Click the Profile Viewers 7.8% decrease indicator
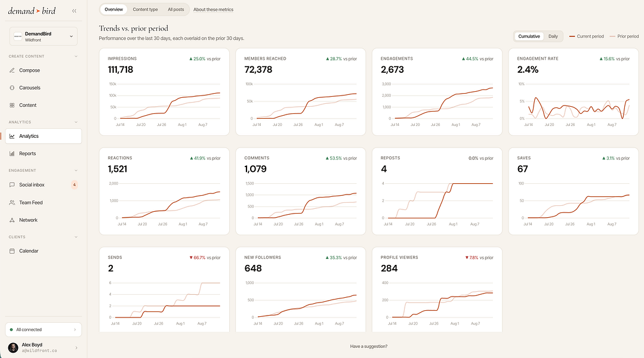 (x=479, y=258)
